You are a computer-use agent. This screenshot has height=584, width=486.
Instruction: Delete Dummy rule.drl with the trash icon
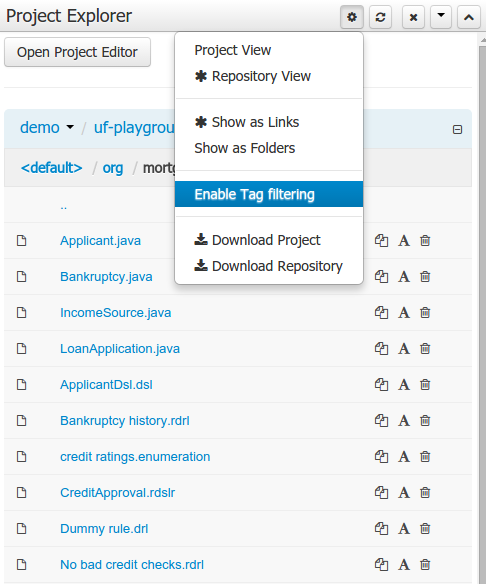[x=425, y=529]
